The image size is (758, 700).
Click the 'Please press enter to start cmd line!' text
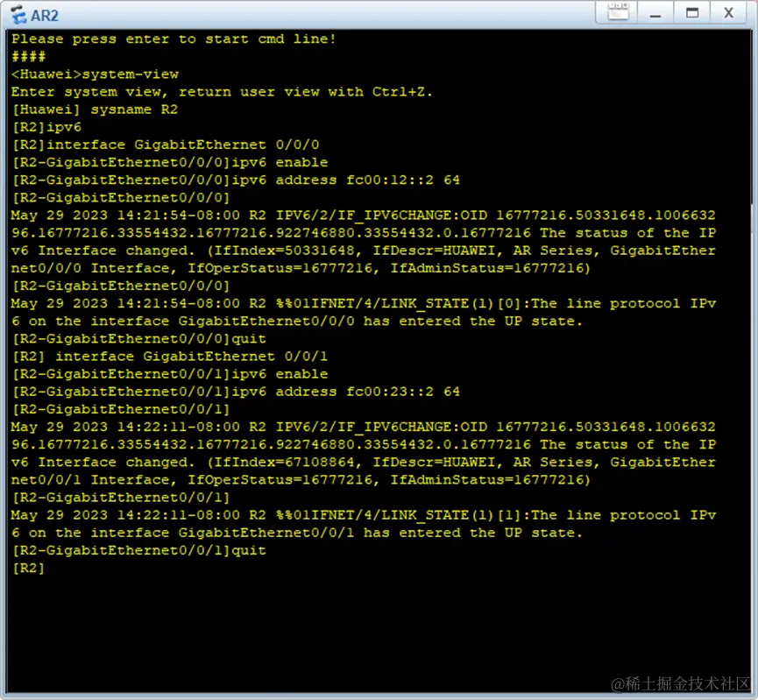[x=174, y=39]
